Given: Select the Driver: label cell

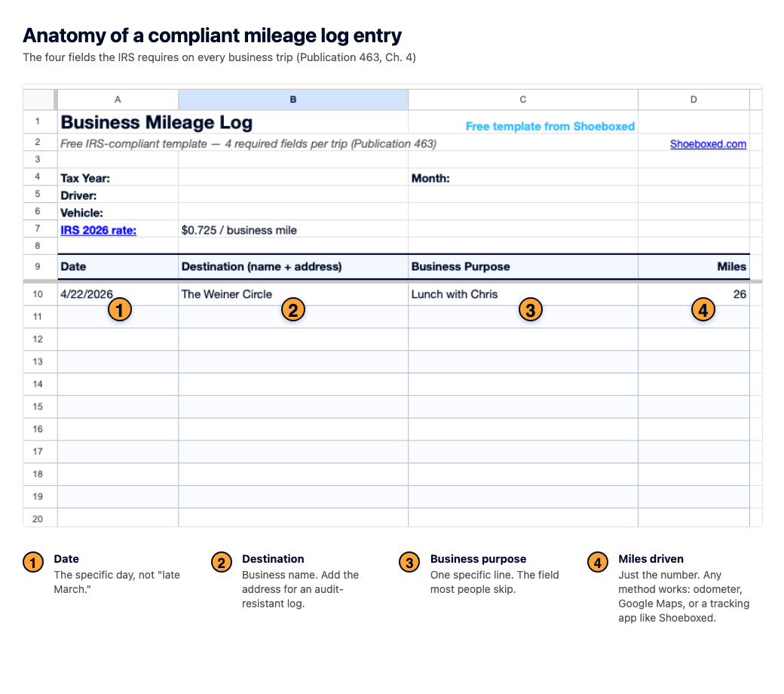Looking at the screenshot, I should [118, 195].
